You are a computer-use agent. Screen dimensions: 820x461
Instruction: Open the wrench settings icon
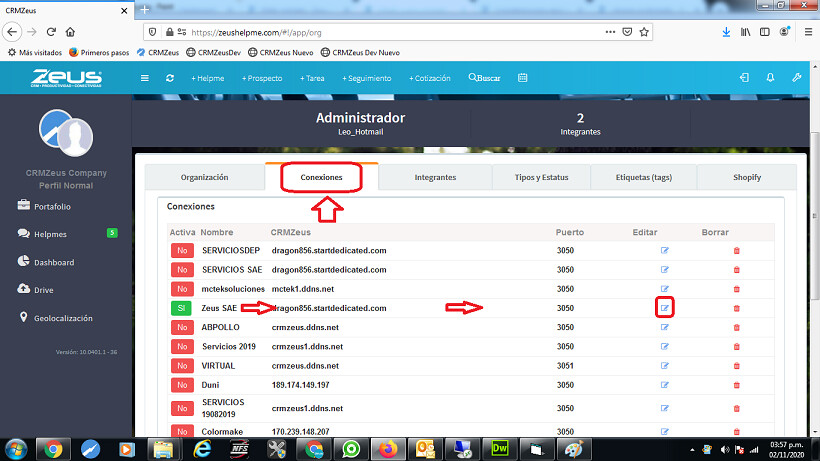click(797, 77)
